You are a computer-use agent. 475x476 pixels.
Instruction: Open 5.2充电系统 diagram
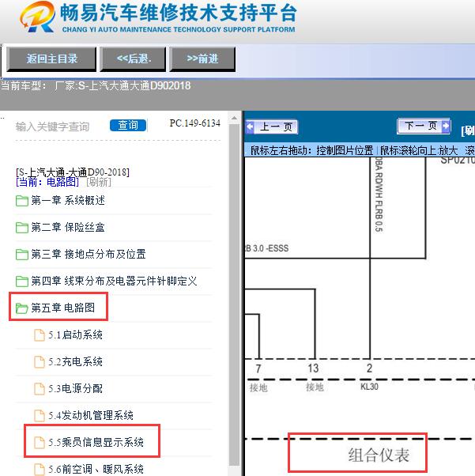[x=76, y=361]
